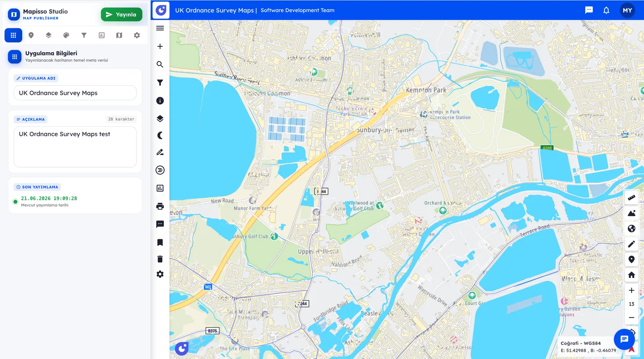Select the search tool in map sidebar
This screenshot has width=644, height=359.
pyautogui.click(x=160, y=65)
